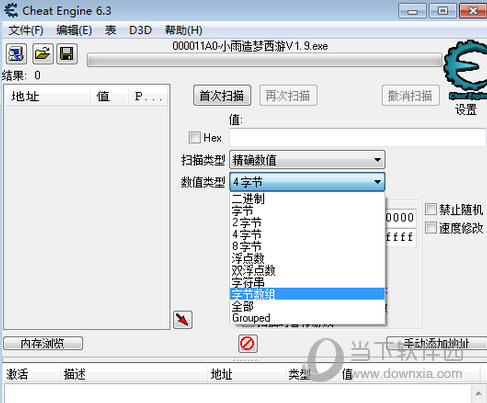This screenshot has width=487, height=403.
Task: Select 双浮点数 in the dropdown list
Action: click(307, 270)
